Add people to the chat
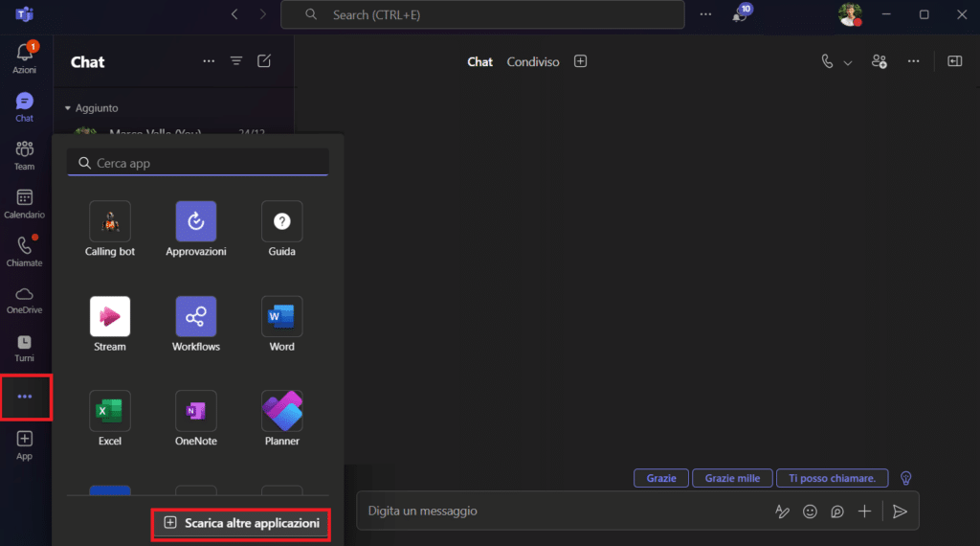980x546 pixels. point(880,61)
